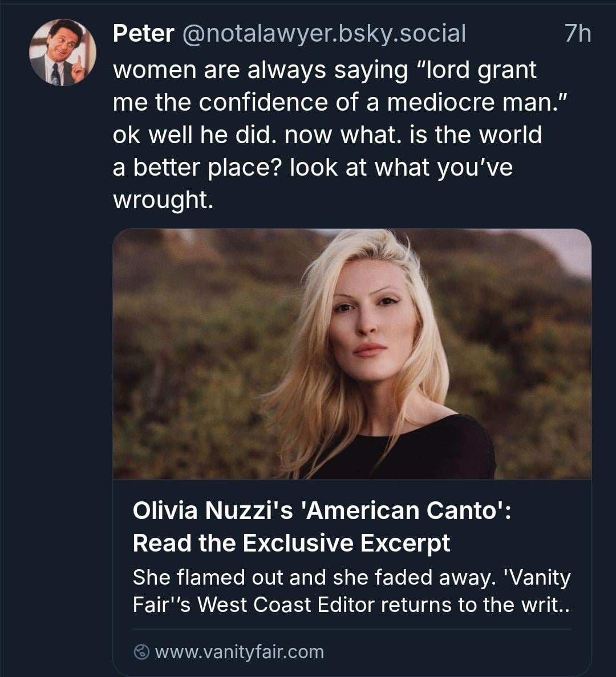Image resolution: width=616 pixels, height=677 pixels.
Task: Open the "Olivia Nuzzi's 'American Canto'" headline
Action: 322,510
